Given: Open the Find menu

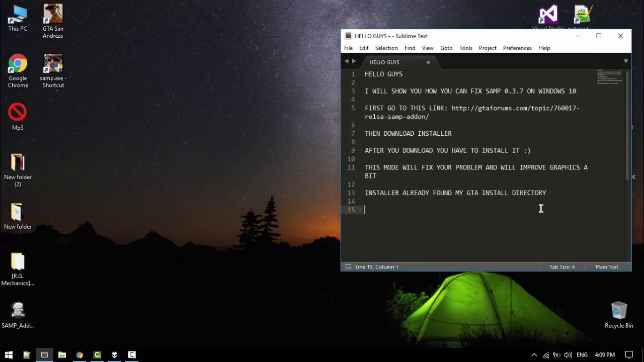Looking at the screenshot, I should (410, 48).
